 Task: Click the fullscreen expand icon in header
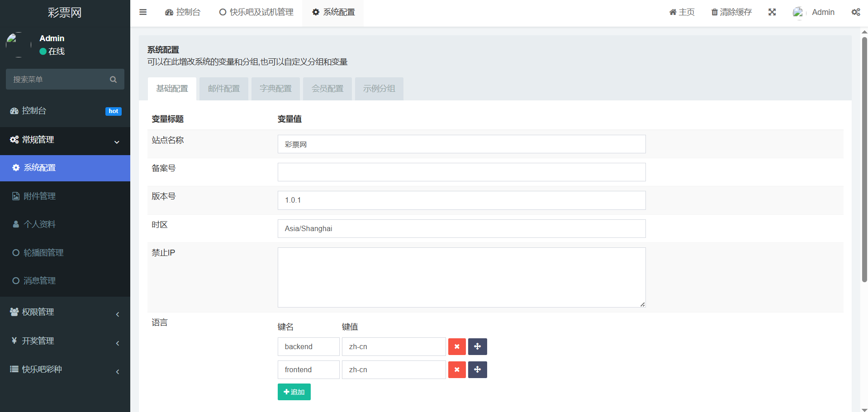[x=772, y=12]
